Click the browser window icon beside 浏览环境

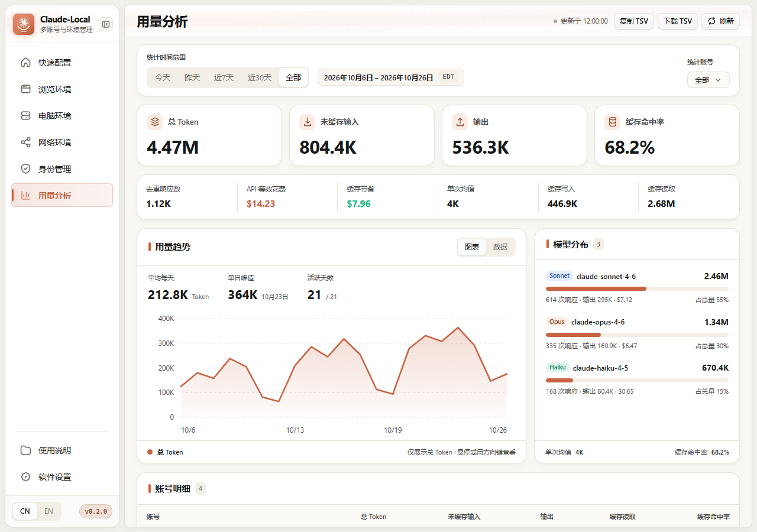point(25,89)
